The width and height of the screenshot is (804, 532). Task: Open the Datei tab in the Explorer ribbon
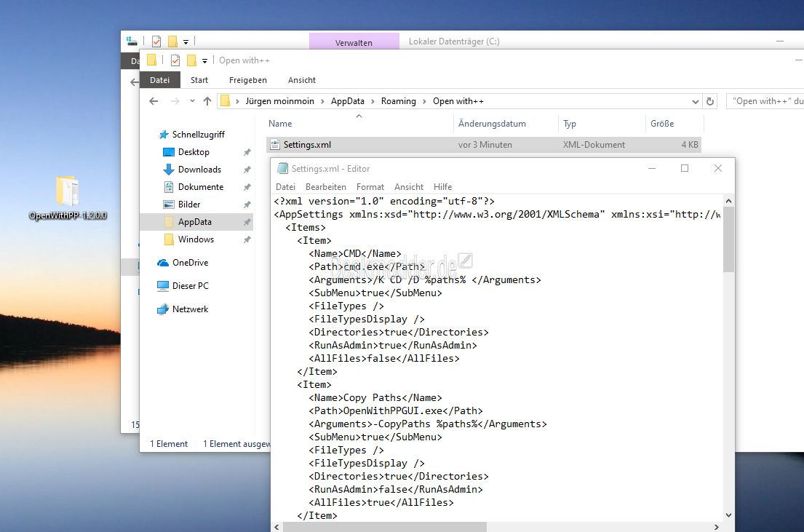pos(159,80)
